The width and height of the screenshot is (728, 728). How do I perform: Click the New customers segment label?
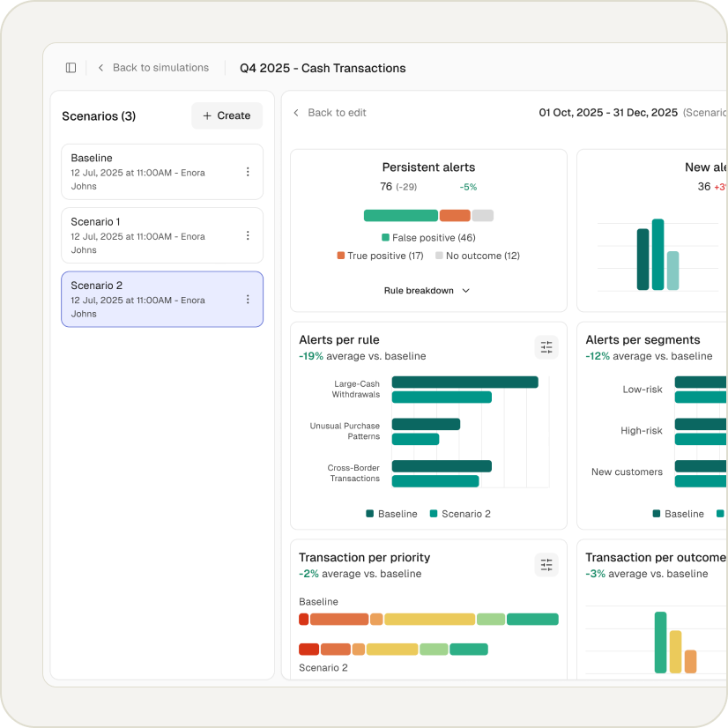click(x=627, y=472)
